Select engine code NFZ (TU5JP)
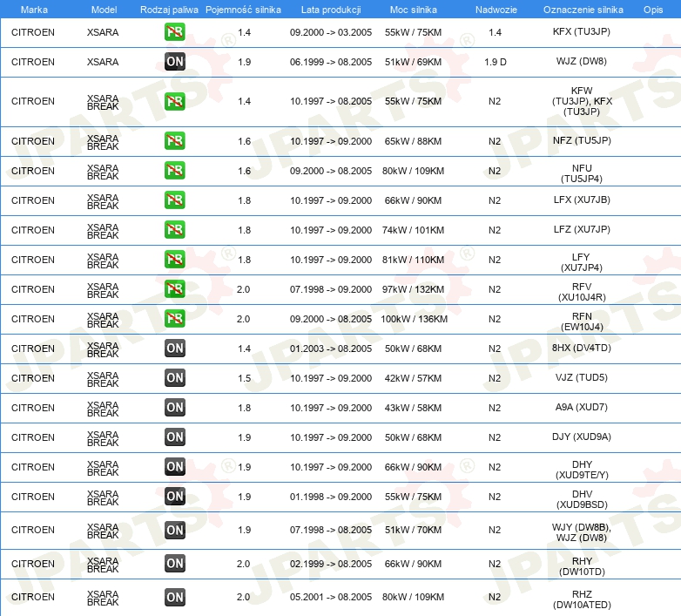Screen dimensions: 681x616 pos(582,141)
